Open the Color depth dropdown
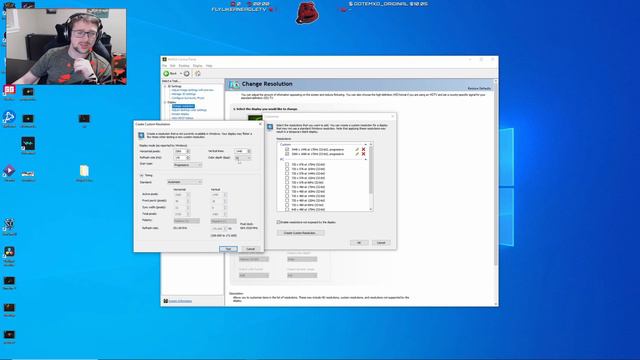Image resolution: width=640 pixels, height=360 pixels. click(x=242, y=158)
